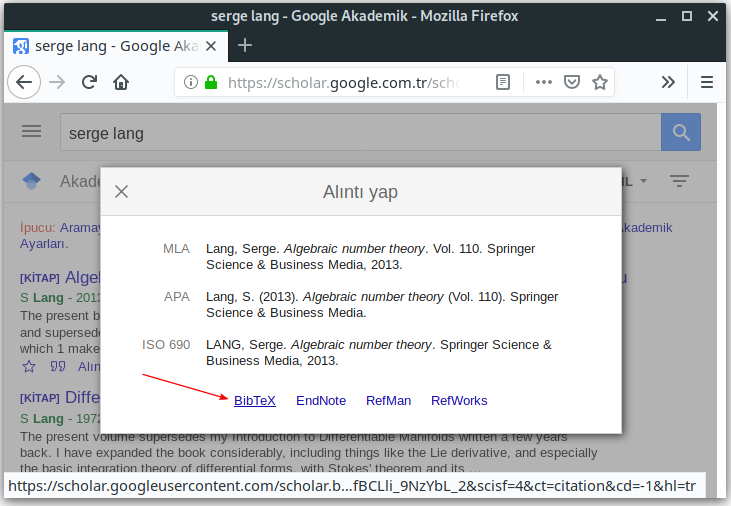Screen dimensions: 731x506
Task: Select the MLA citation text
Action: tap(371, 256)
